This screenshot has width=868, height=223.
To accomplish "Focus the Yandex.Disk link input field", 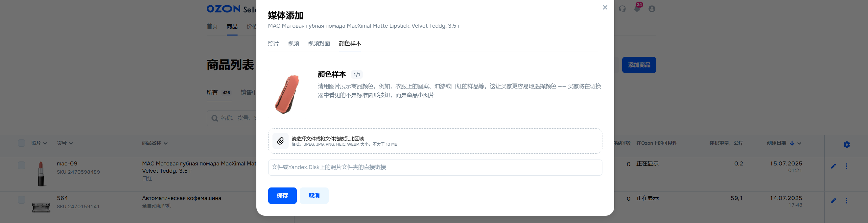I will coord(435,168).
